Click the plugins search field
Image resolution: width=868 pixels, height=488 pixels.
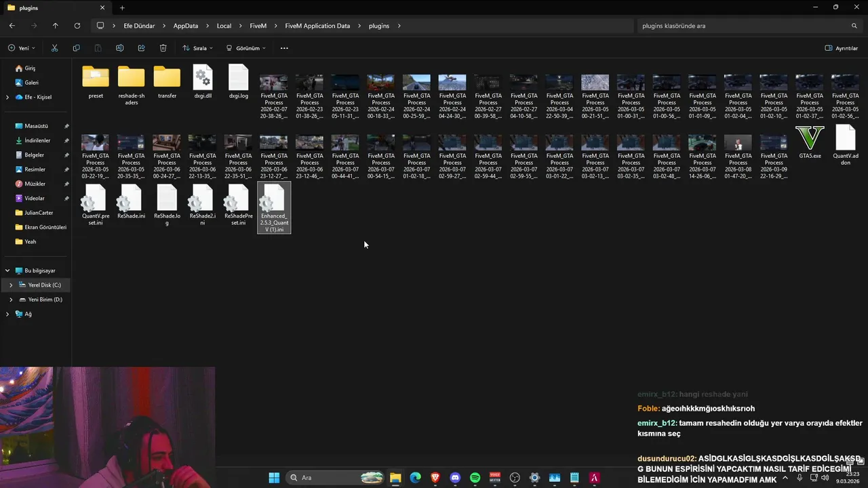point(749,26)
